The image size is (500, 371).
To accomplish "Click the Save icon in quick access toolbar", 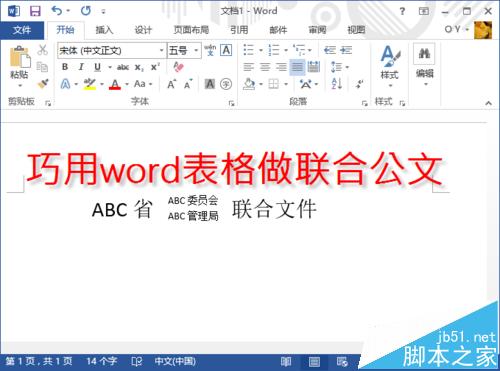I will point(35,11).
